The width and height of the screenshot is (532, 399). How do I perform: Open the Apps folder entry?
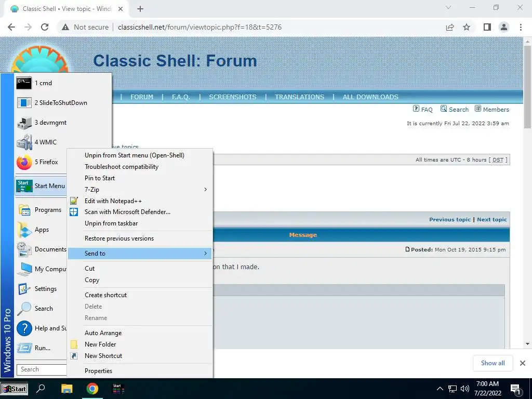pyautogui.click(x=41, y=230)
